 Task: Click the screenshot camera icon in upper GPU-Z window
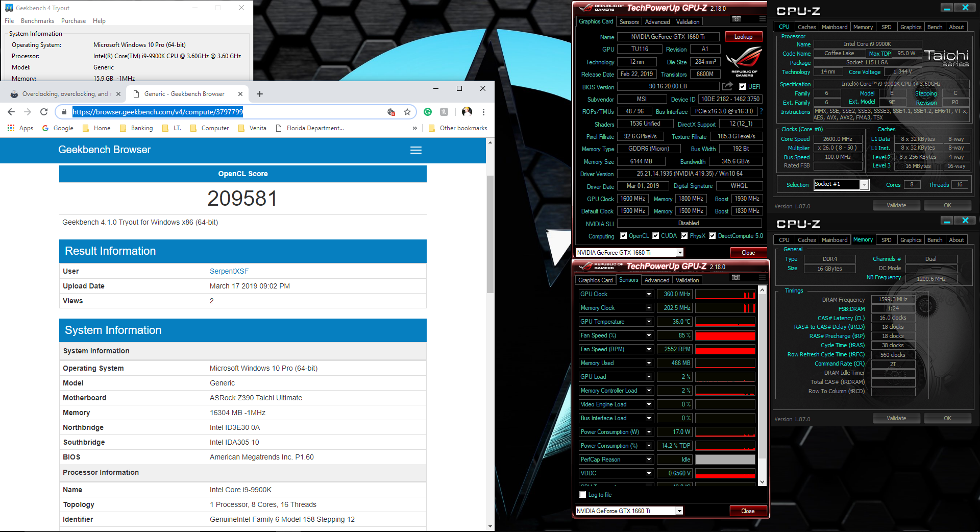[736, 19]
